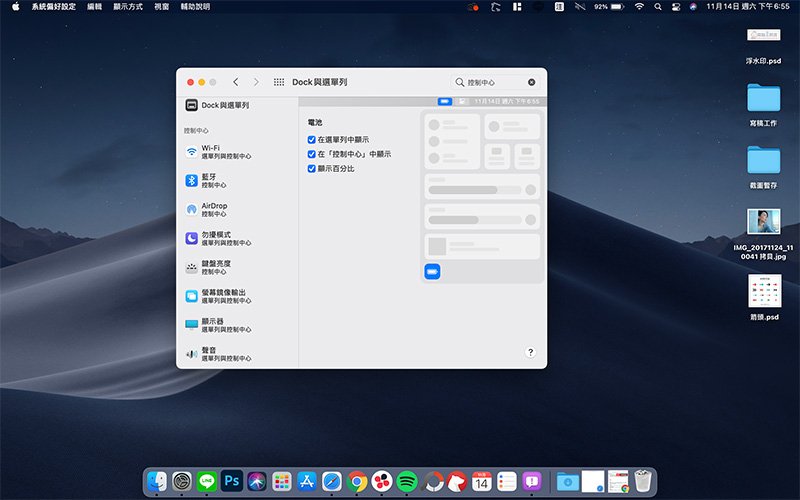Select 鍵盤亮度 keyboard brightness item
Viewport: 800px width, 500px height.
tap(220, 268)
